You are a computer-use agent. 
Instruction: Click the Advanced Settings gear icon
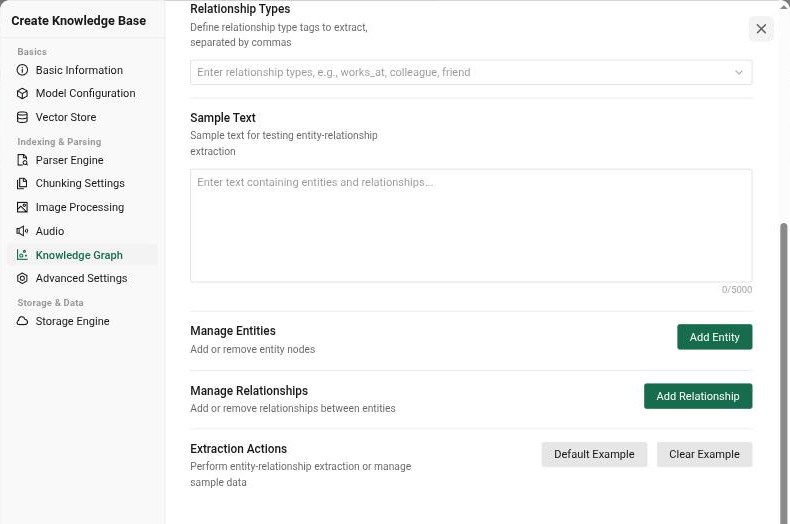click(22, 278)
